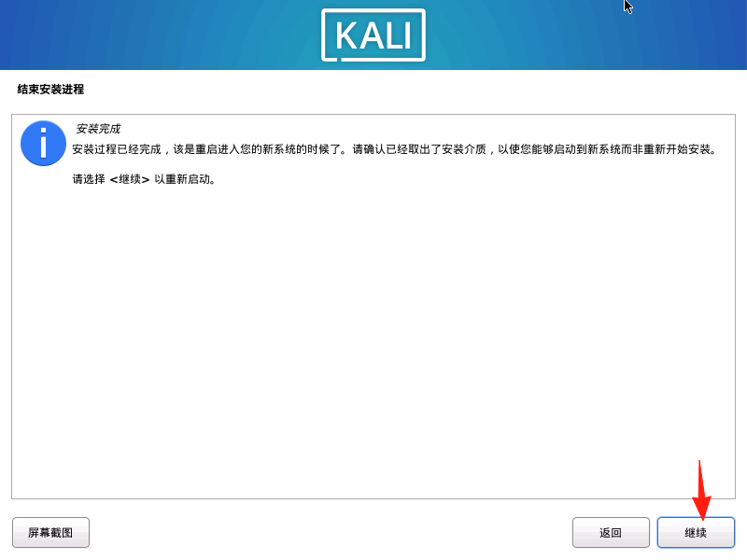Image resolution: width=747 pixels, height=560 pixels.
Task: Click the red arrowhead above 继续
Action: [x=702, y=508]
